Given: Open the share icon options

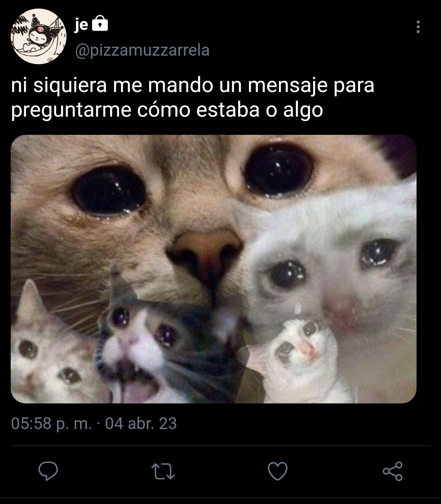Looking at the screenshot, I should pyautogui.click(x=392, y=471).
